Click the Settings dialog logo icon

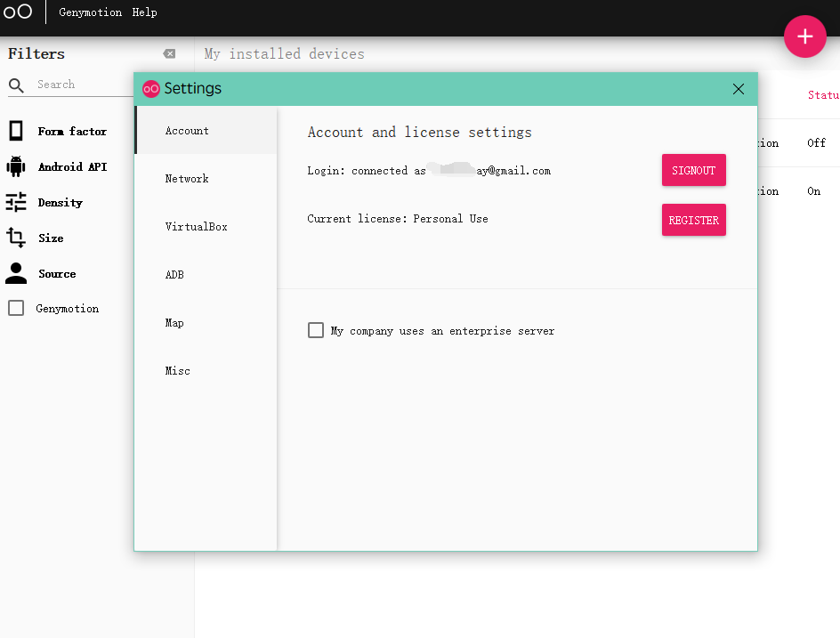pyautogui.click(x=151, y=89)
